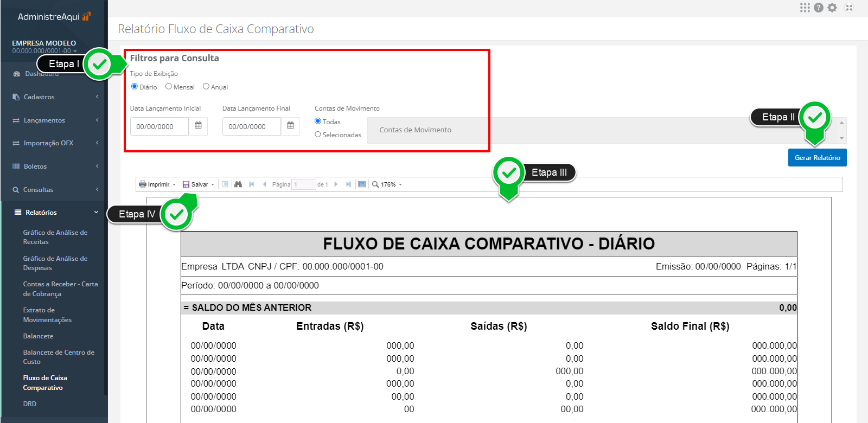The height and width of the screenshot is (423, 868).
Task: Click the Gerar Relatório button
Action: 817,158
